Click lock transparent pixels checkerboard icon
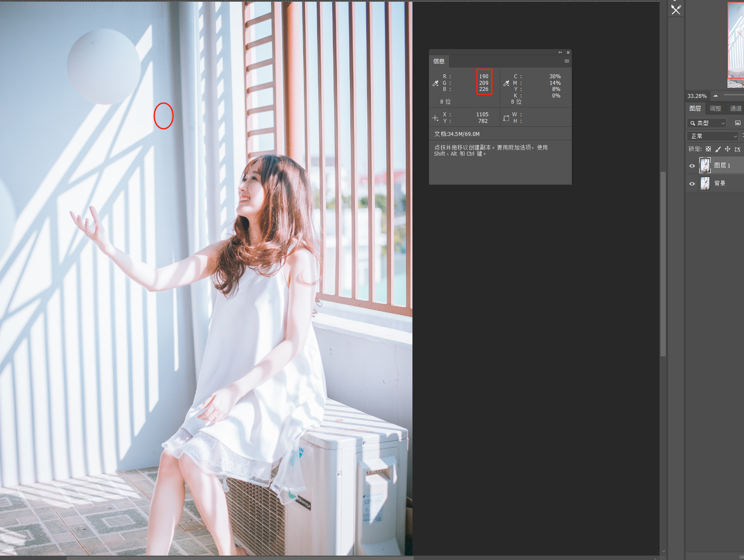Image resolution: width=744 pixels, height=560 pixels. tap(708, 149)
